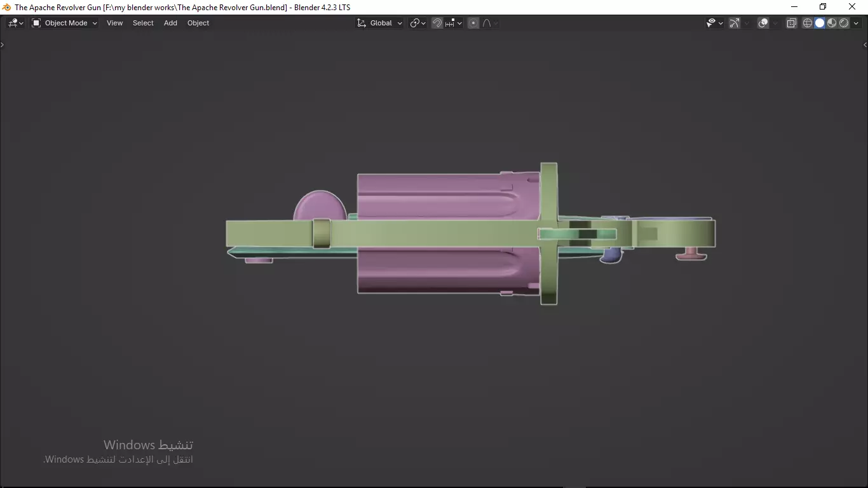The height and width of the screenshot is (488, 868).
Task: Open the editor type selector
Action: click(x=15, y=23)
